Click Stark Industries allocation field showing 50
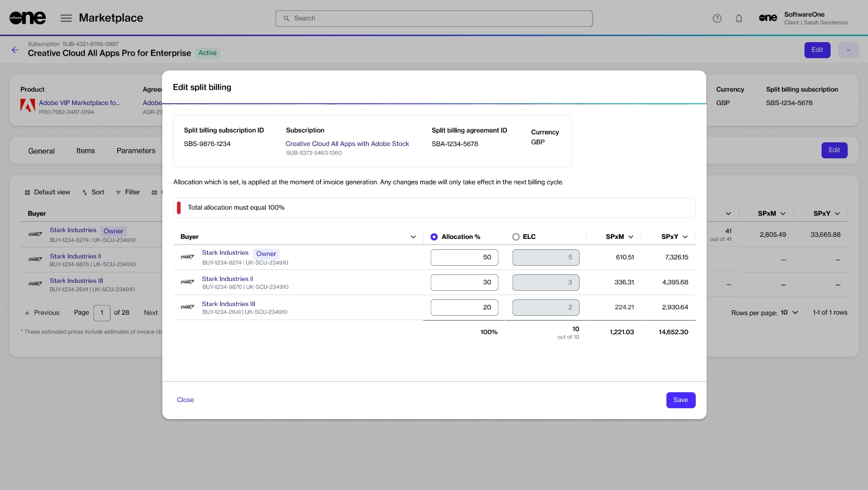 [x=464, y=257]
